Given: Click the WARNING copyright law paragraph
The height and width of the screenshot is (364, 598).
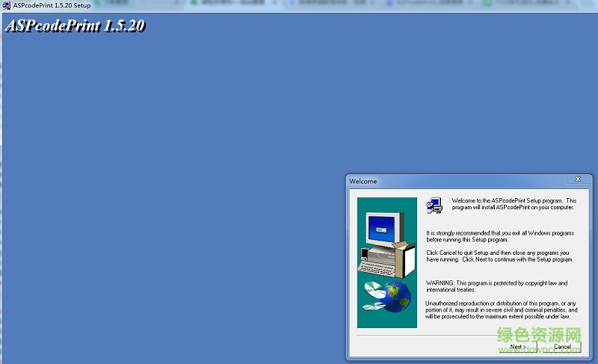Looking at the screenshot, I should [496, 286].
